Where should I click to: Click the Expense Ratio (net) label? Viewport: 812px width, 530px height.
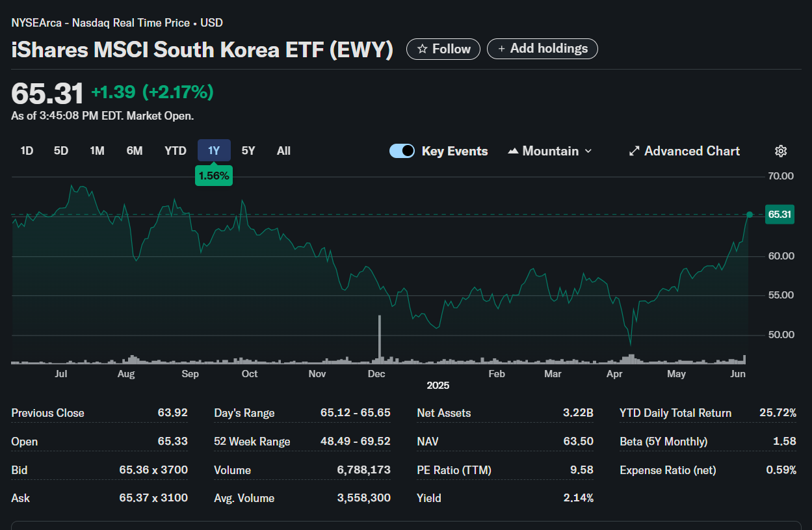click(668, 470)
